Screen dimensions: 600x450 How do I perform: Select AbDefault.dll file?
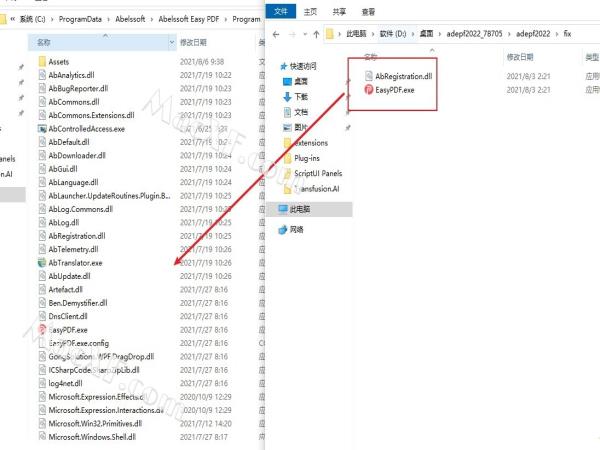click(68, 142)
